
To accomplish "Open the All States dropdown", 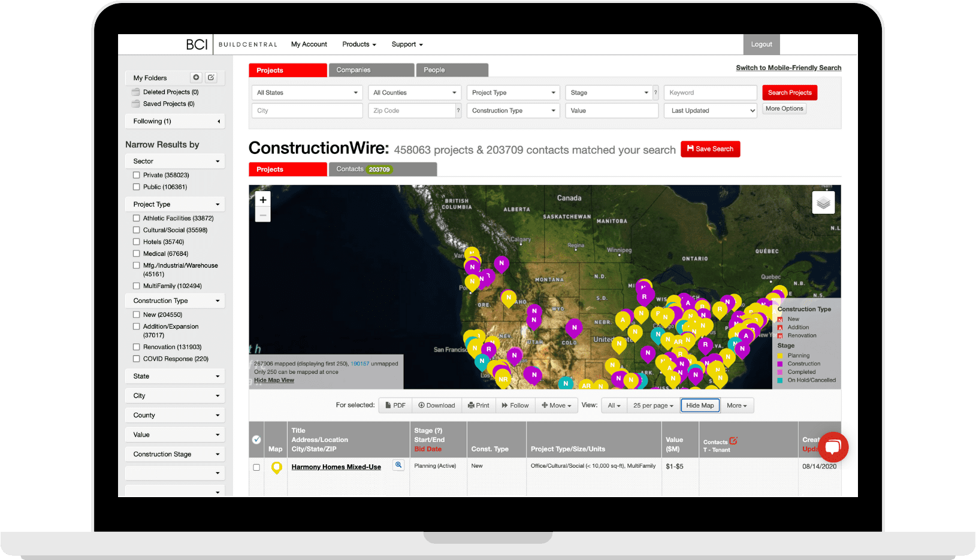I will pos(307,93).
